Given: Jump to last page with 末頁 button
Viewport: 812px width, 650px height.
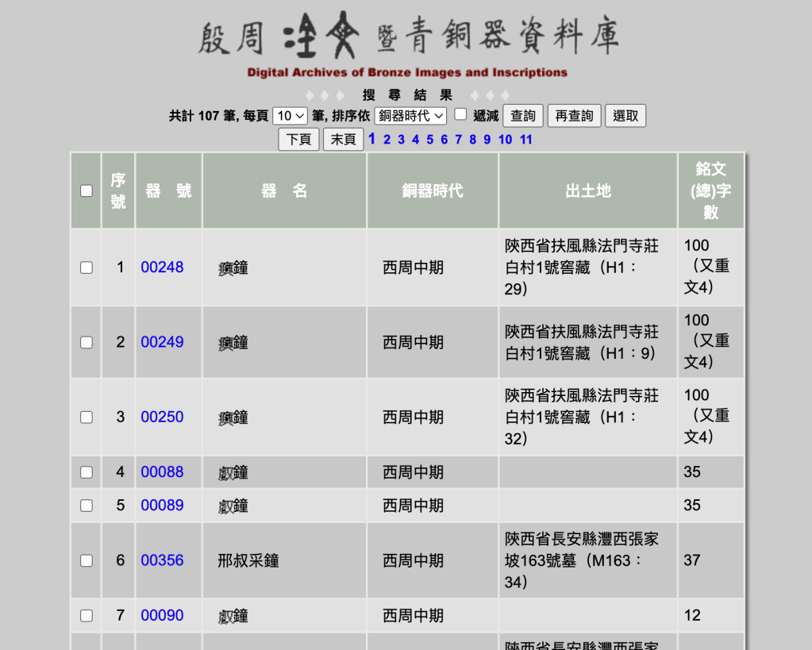Looking at the screenshot, I should pos(343,140).
